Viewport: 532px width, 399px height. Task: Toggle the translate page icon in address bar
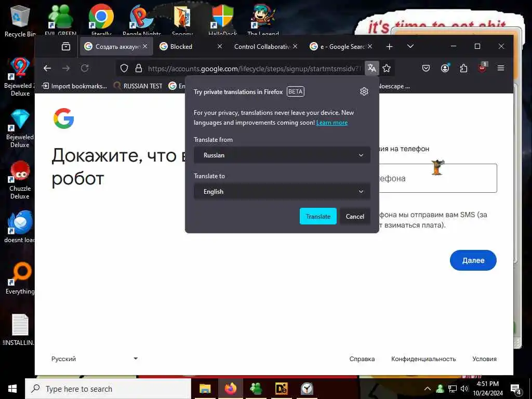pyautogui.click(x=372, y=68)
